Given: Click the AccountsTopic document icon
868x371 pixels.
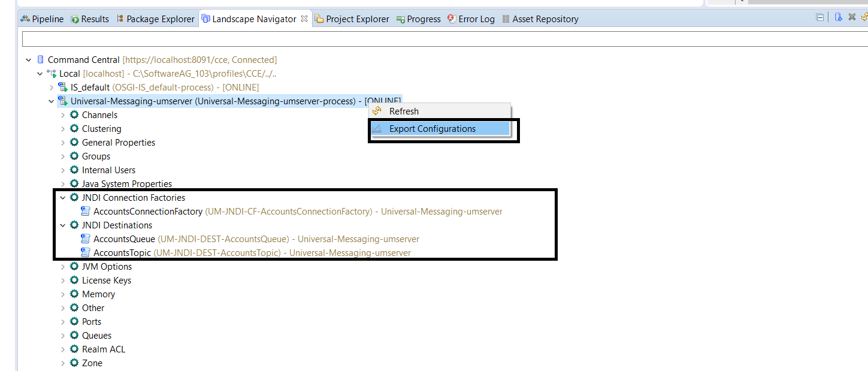Looking at the screenshot, I should tap(86, 252).
